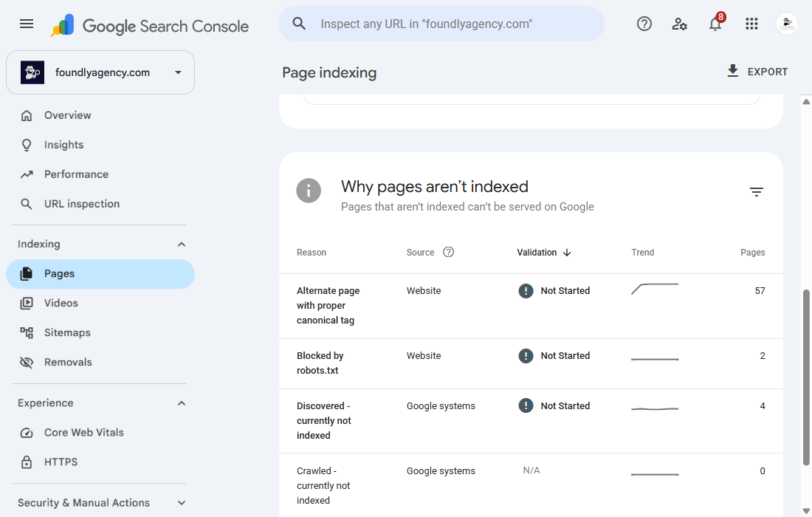Click N/A validation in Crawled row

[x=531, y=470]
